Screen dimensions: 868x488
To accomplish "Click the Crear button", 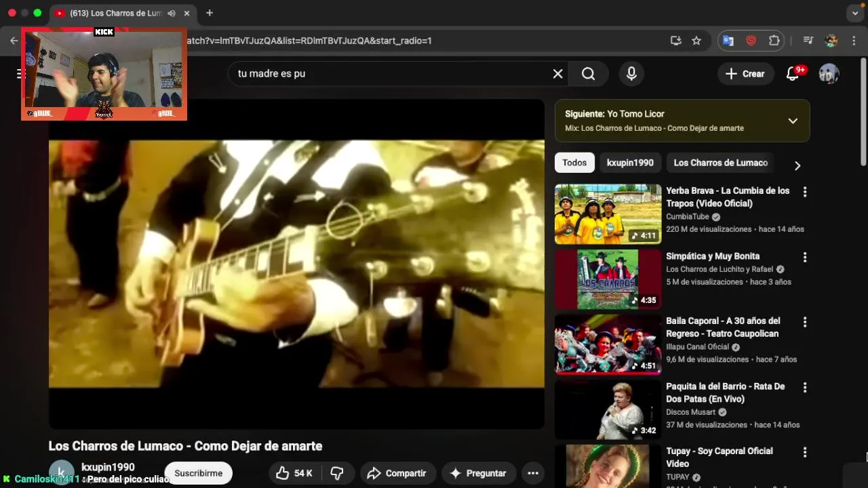I will tap(745, 74).
